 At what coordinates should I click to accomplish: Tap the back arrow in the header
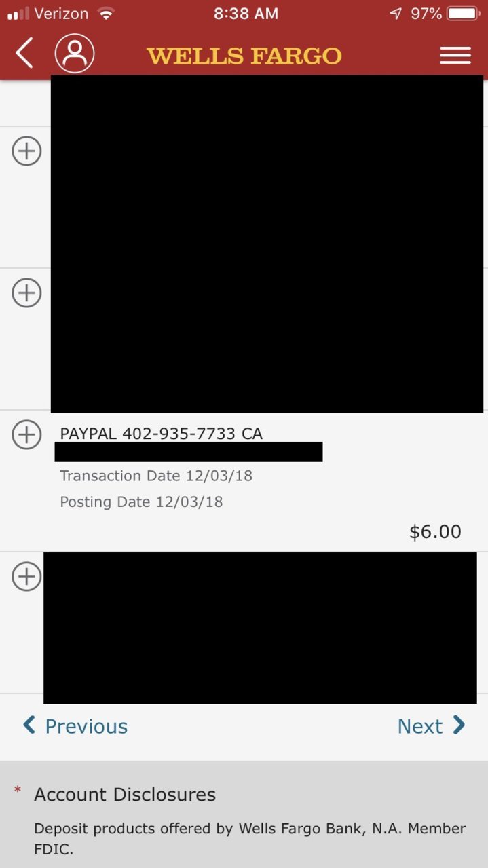point(24,53)
